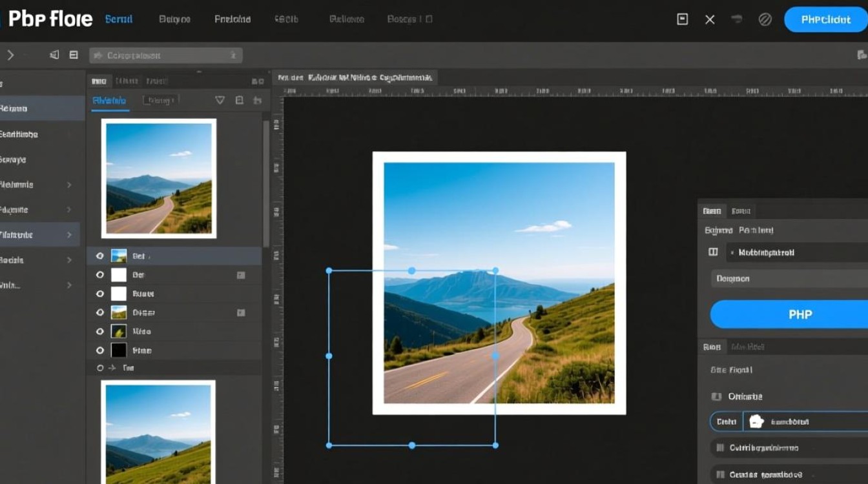Screen dimensions: 868x484
Task: Click the circle-slash icon in top bar
Action: pos(765,19)
